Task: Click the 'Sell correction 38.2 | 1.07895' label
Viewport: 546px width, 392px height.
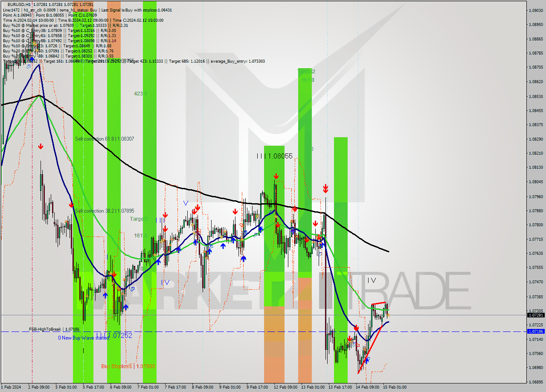Action: click(x=105, y=211)
